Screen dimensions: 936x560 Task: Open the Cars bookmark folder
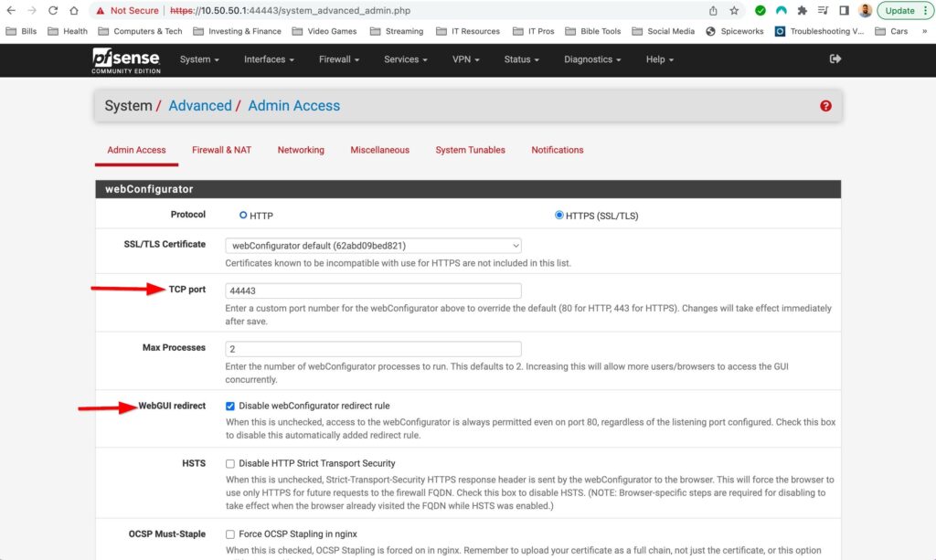point(891,31)
